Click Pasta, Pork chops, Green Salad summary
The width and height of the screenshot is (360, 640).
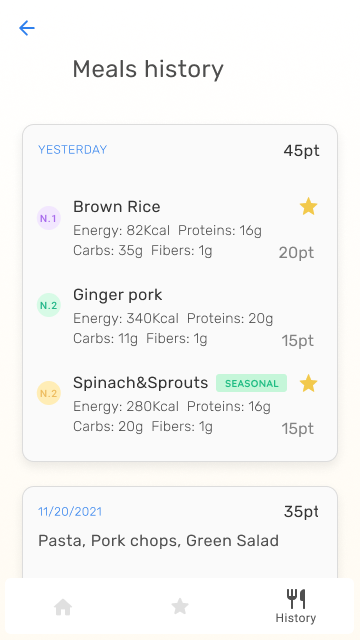coord(158,541)
